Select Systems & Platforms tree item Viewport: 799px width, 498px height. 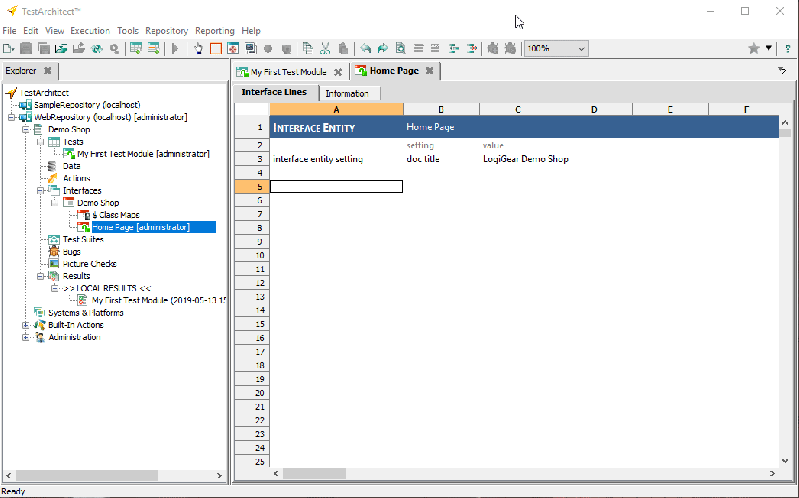click(86, 313)
